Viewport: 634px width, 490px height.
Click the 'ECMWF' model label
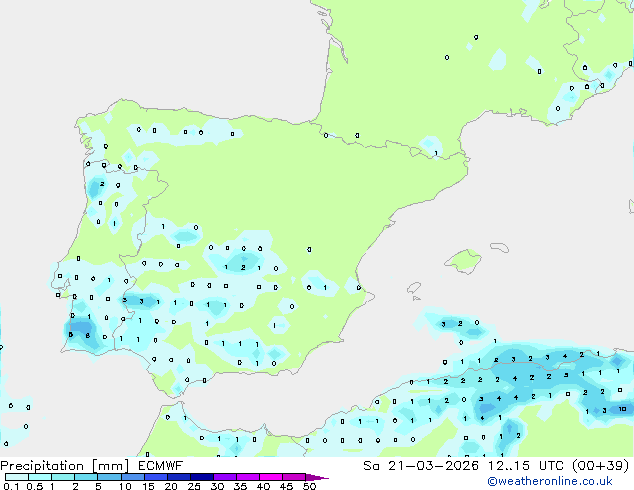(161, 466)
